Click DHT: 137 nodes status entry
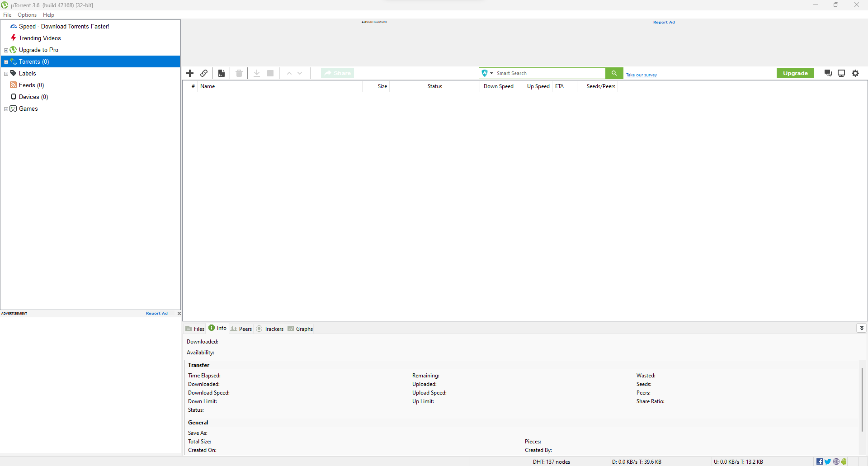Viewport: 868px width, 466px height. pos(551,461)
